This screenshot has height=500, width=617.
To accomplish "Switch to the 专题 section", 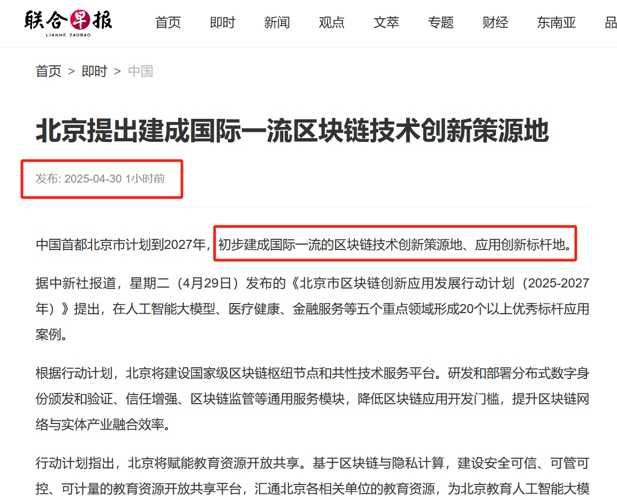I will point(441,22).
